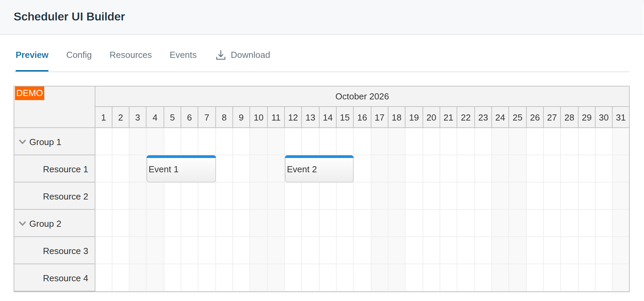The image size is (644, 301).
Task: Click day 28 in the date header
Action: (569, 117)
